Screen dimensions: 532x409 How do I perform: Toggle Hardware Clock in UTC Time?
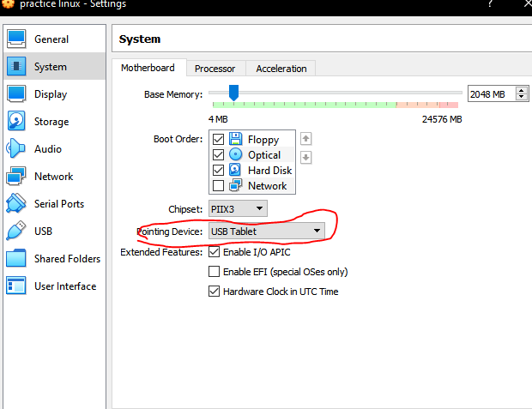coord(215,291)
